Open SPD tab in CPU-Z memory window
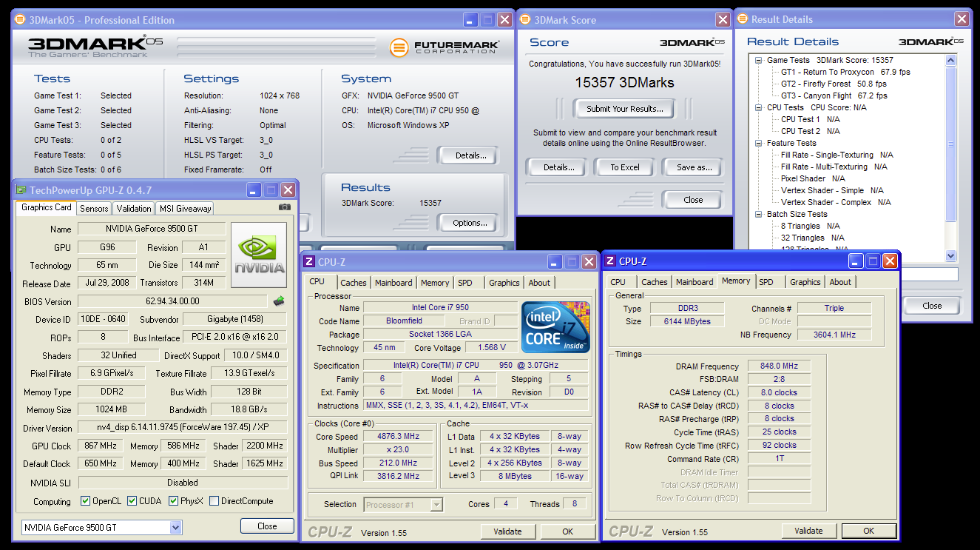The height and width of the screenshot is (550, 980). point(766,282)
